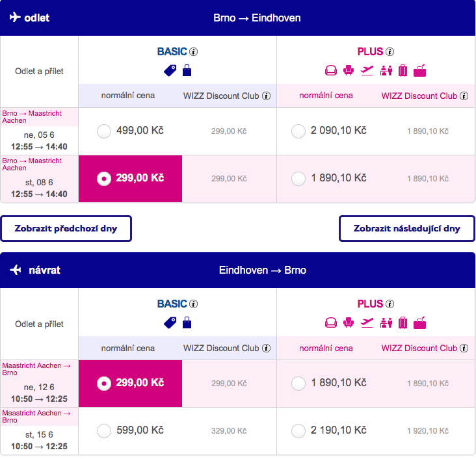Select 599,00 Kč BASIC return fare
Viewport: 476px width, 459px height.
(x=104, y=431)
